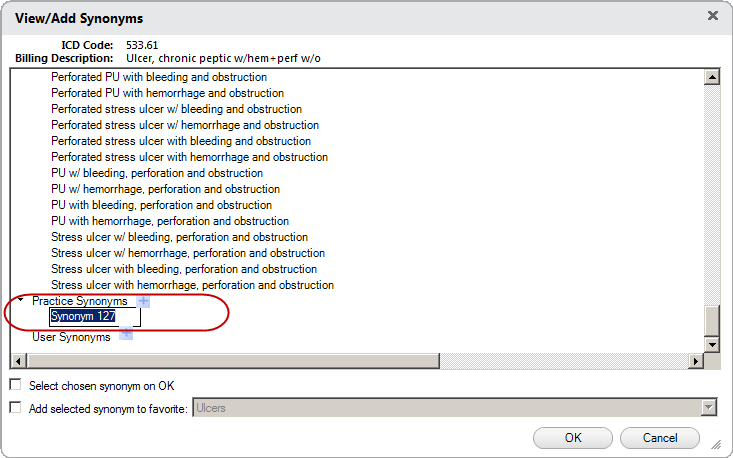The image size is (733, 458).
Task: Add a new User Synonym with plus icon
Action: (x=126, y=334)
